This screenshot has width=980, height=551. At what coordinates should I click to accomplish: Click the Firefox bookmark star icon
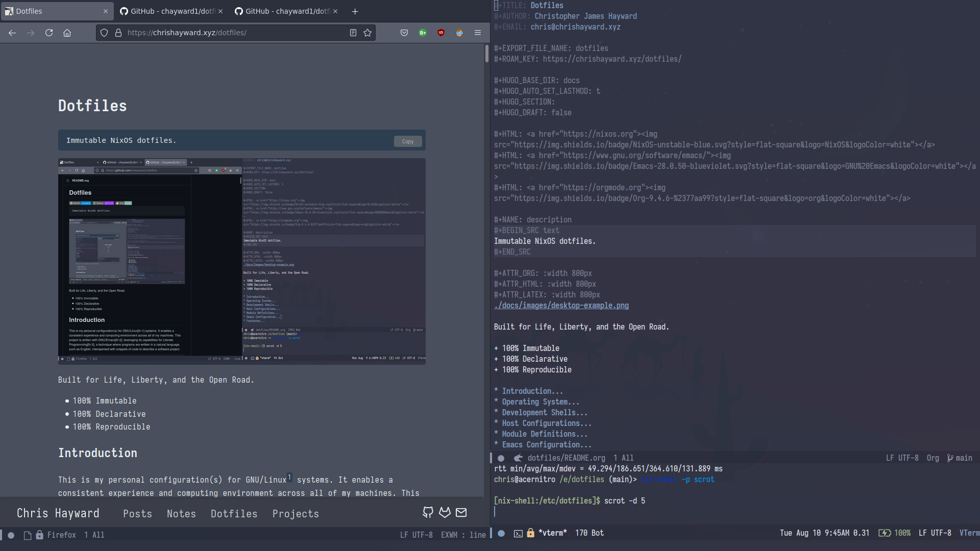[367, 32]
